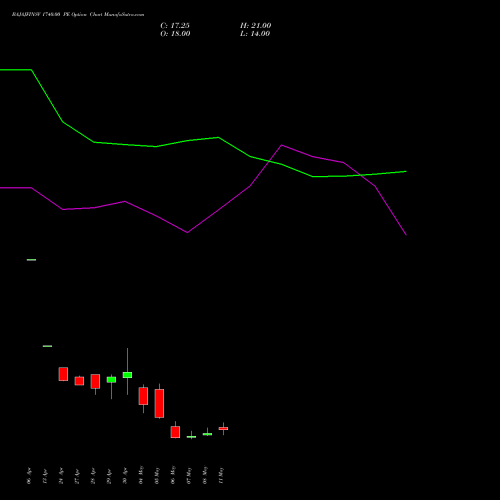Select the 11 May date label
This screenshot has height=500, width=500.
pyautogui.click(x=221, y=475)
